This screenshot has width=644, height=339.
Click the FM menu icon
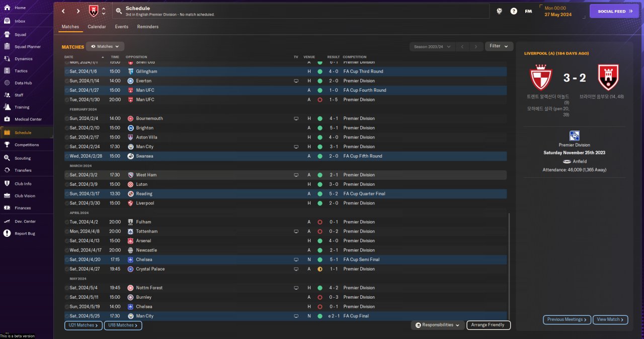point(528,11)
